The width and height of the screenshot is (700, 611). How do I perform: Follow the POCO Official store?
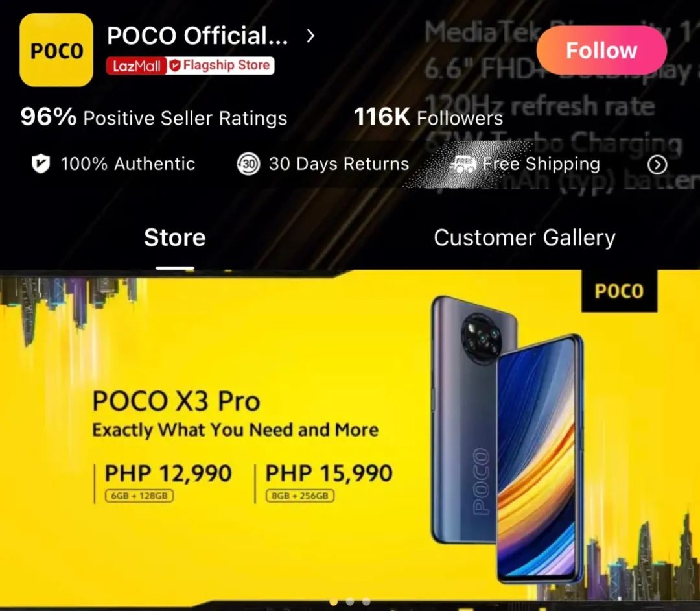601,50
